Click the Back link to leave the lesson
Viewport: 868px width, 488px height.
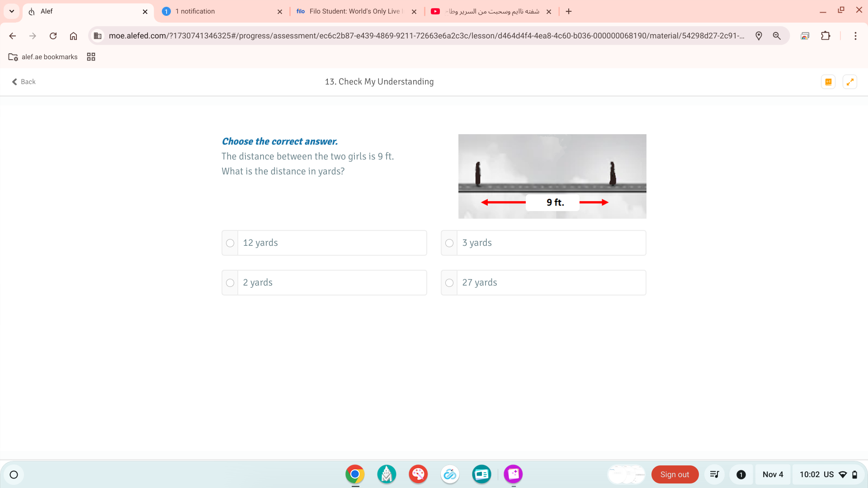[23, 82]
